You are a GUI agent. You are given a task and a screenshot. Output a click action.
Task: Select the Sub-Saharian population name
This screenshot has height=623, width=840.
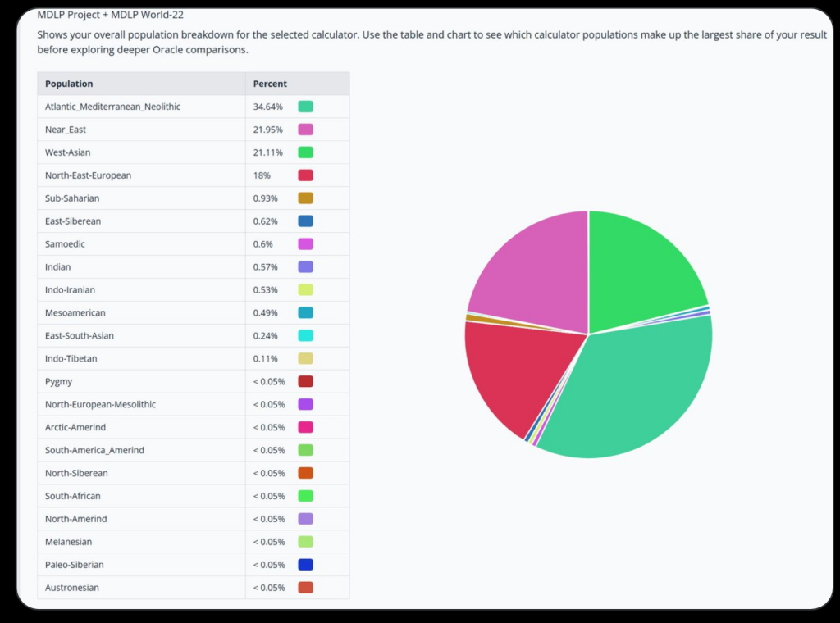point(72,198)
